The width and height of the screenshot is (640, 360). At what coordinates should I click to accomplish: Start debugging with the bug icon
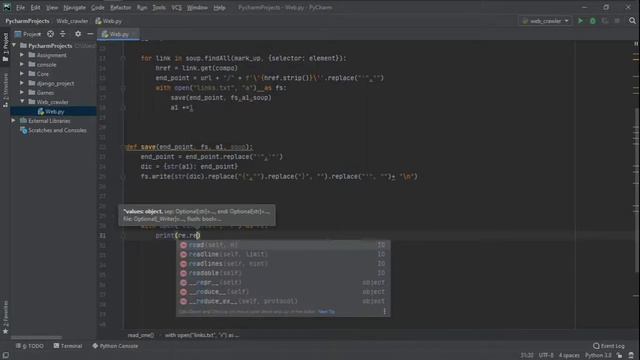point(593,21)
